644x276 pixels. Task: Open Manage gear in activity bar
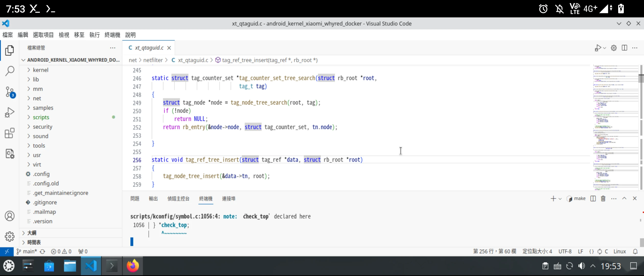[10, 236]
